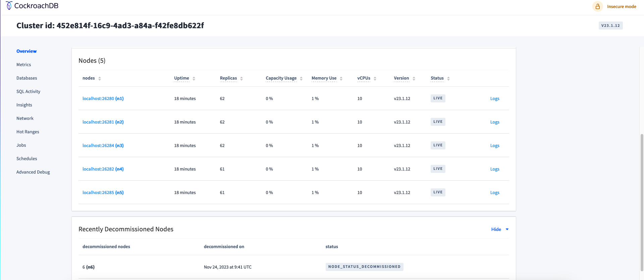Open node localhost:26284 (n3) details
The image size is (644, 280).
pos(103,145)
